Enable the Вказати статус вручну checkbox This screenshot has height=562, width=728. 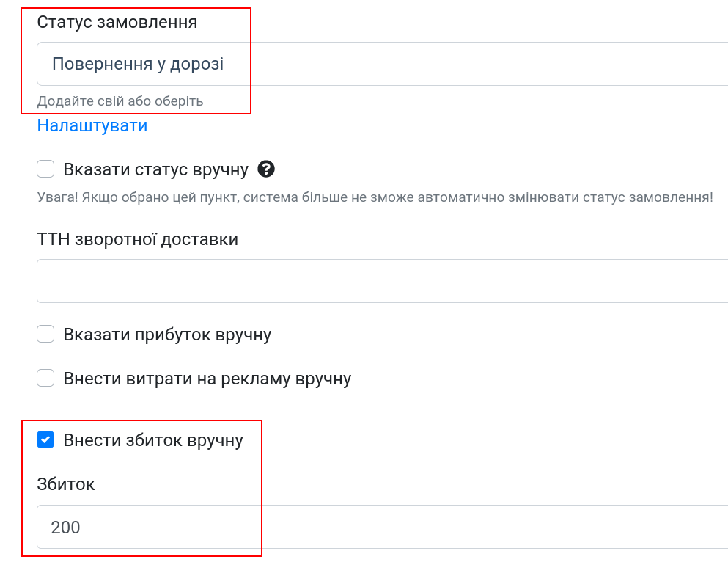[45, 169]
